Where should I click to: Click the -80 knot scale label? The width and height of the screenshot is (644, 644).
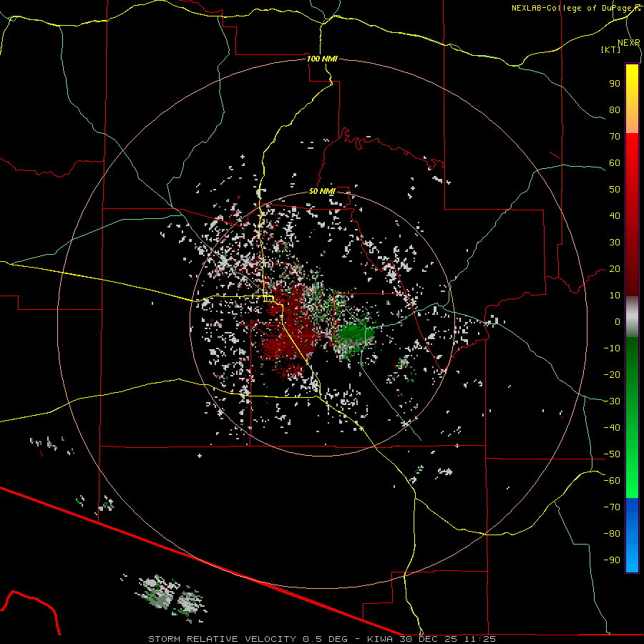tap(612, 534)
